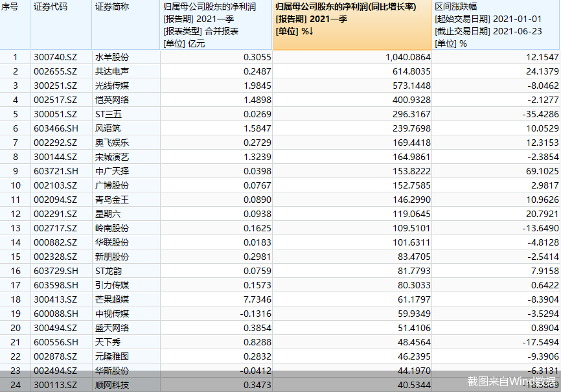The height and width of the screenshot is (392, 561).
Task: Click the name 引力传媒
Action: (112, 285)
